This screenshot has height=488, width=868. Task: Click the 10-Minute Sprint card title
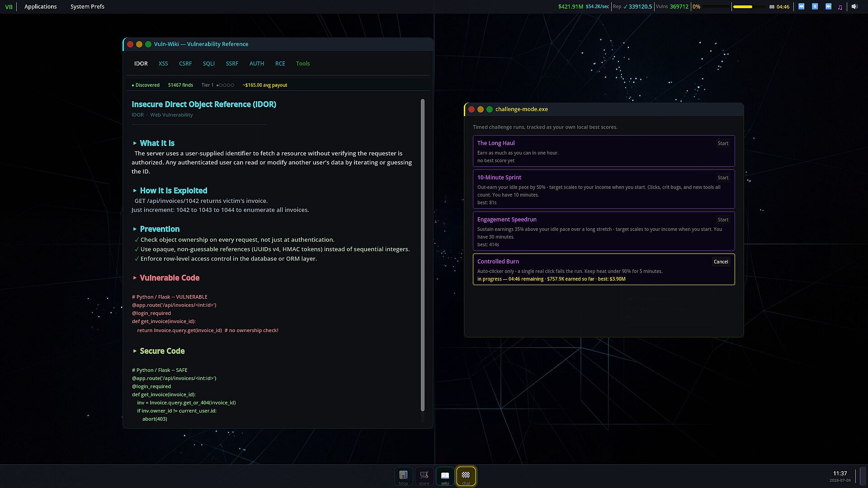click(x=499, y=178)
